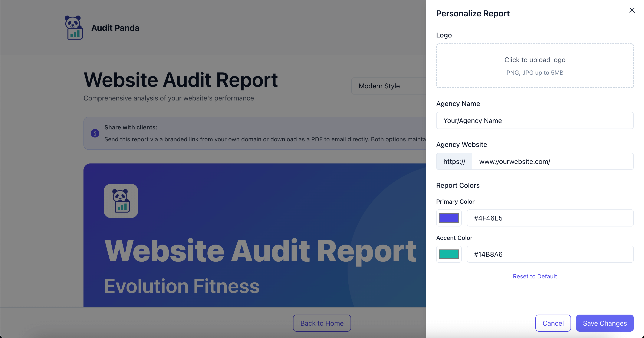
Task: Click the Agency Website URL field
Action: pos(552,161)
